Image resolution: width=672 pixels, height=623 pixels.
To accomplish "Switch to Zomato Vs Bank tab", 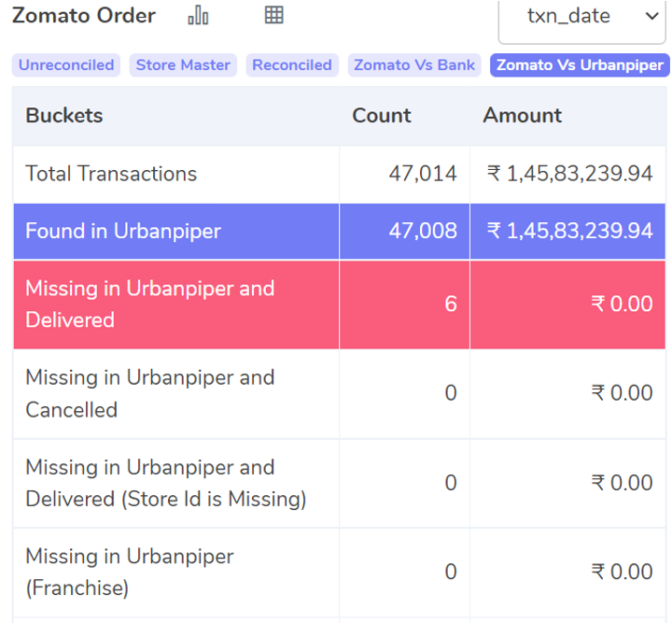I will pyautogui.click(x=414, y=65).
